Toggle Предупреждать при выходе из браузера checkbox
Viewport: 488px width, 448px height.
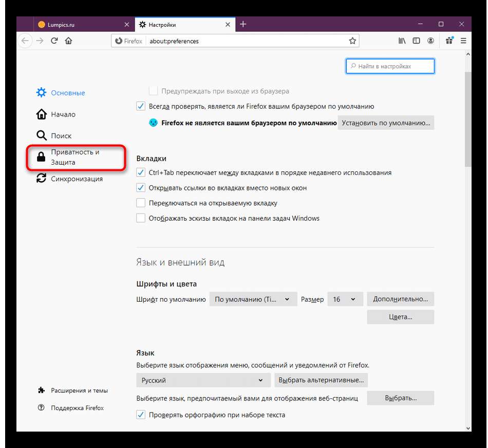tap(153, 91)
